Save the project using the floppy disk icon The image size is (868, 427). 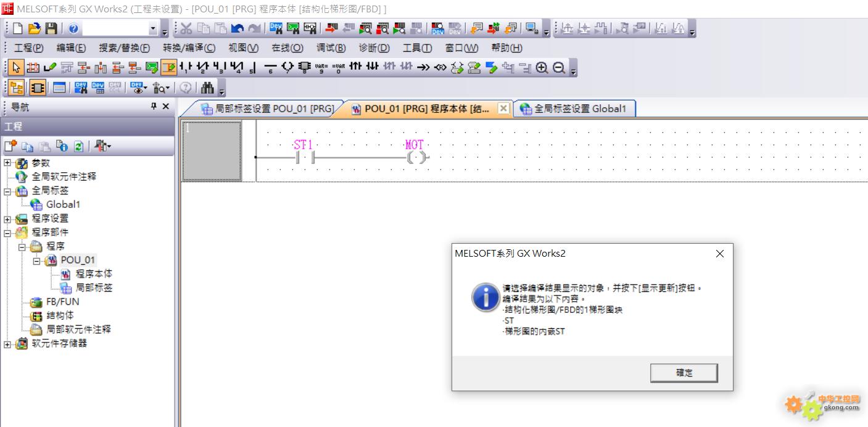(x=51, y=28)
